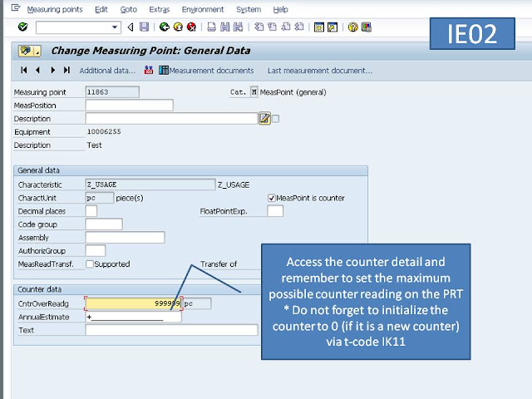This screenshot has width=532, height=399.
Task: Click the CharactUnit pc field
Action: point(100,198)
